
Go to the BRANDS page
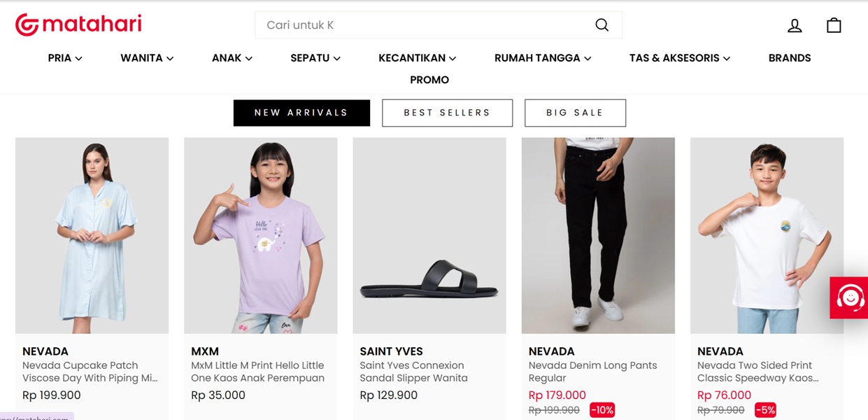[790, 58]
